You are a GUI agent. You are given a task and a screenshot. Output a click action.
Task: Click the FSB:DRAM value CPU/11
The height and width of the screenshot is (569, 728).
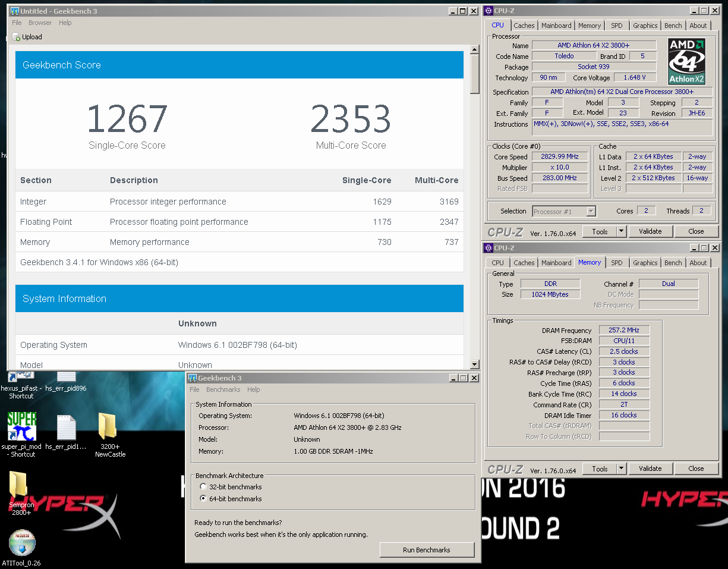624,341
